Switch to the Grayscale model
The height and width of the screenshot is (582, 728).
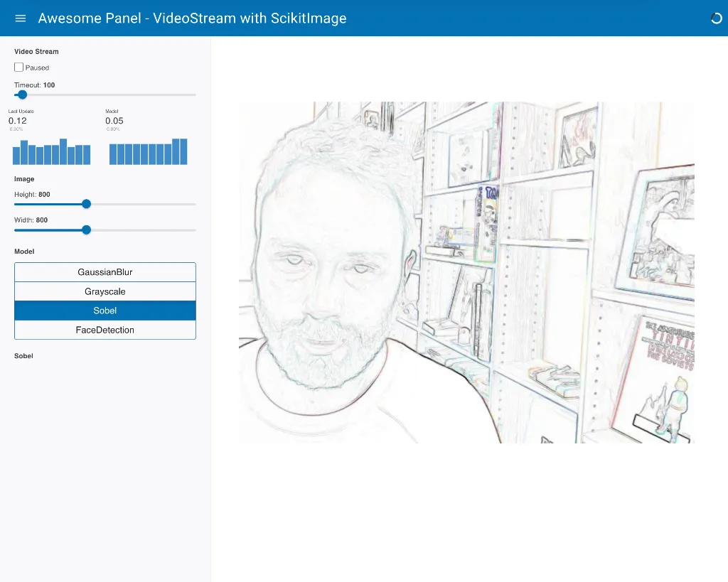coord(105,291)
